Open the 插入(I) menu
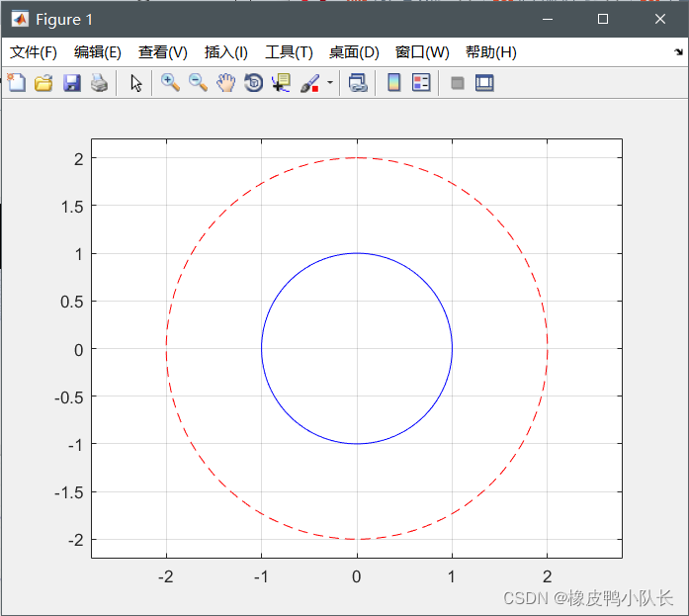Image resolution: width=689 pixels, height=616 pixels. [225, 52]
